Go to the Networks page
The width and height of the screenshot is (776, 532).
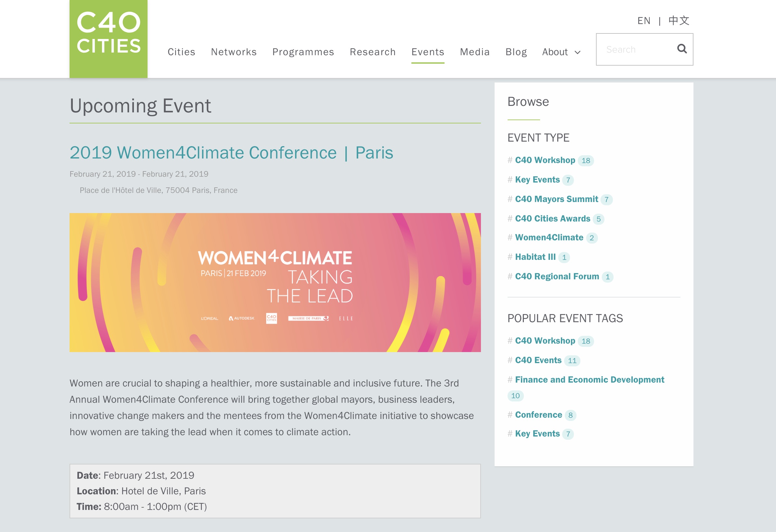[x=234, y=52]
